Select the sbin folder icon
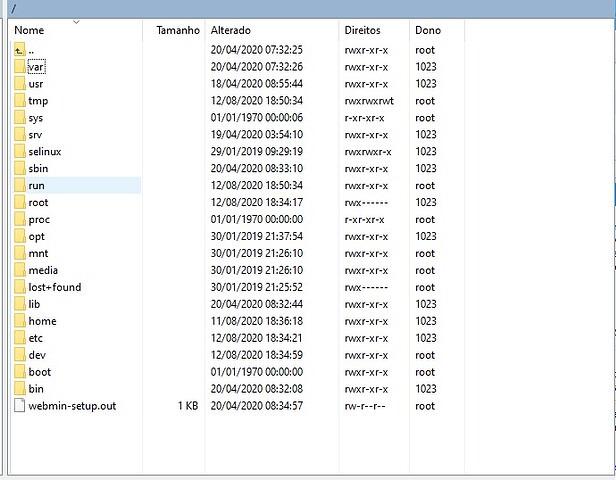This screenshot has width=616, height=480. point(19,169)
